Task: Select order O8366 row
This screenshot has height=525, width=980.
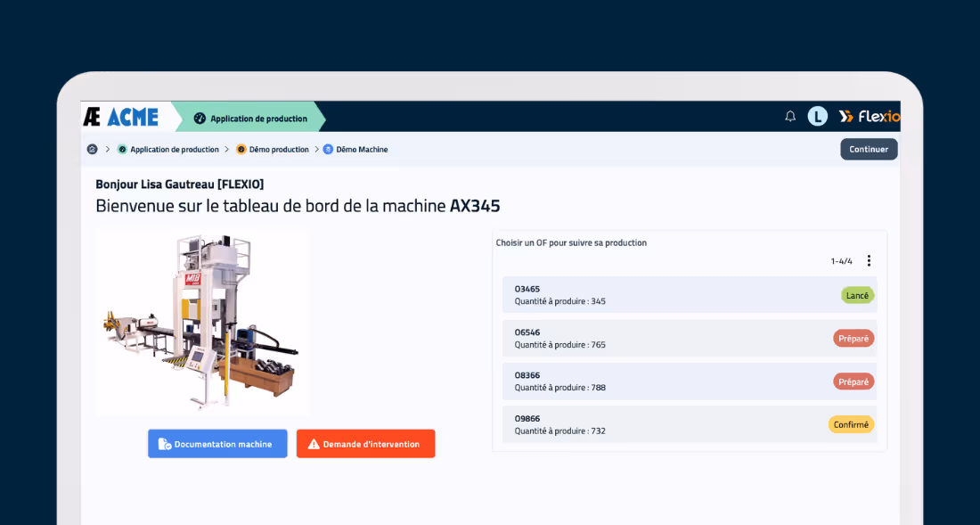Action: (x=690, y=381)
